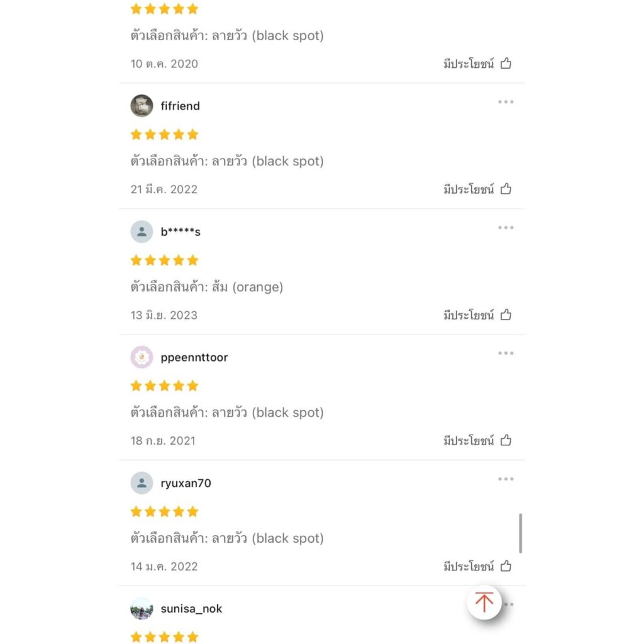Viewport: 644px width, 644px height.
Task: Click the username fifriend
Action: (x=180, y=106)
